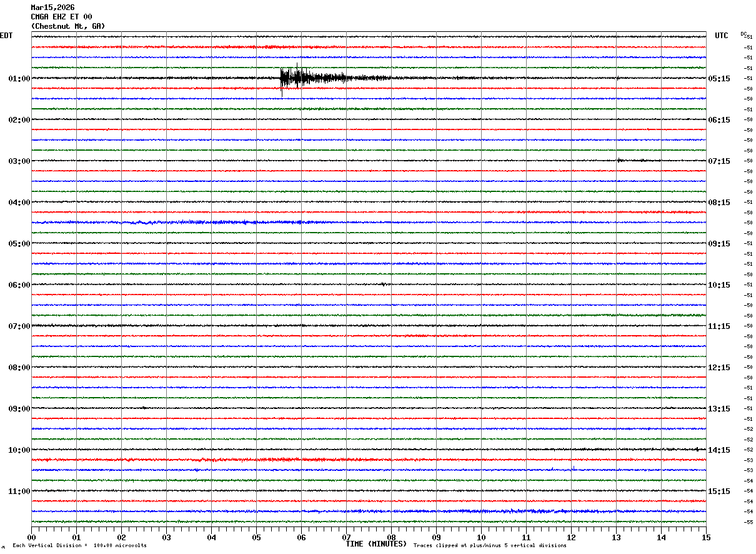Image resolution: width=756 pixels, height=554 pixels.
Task: Click the small spike on the 03:00 trace
Action: point(619,160)
